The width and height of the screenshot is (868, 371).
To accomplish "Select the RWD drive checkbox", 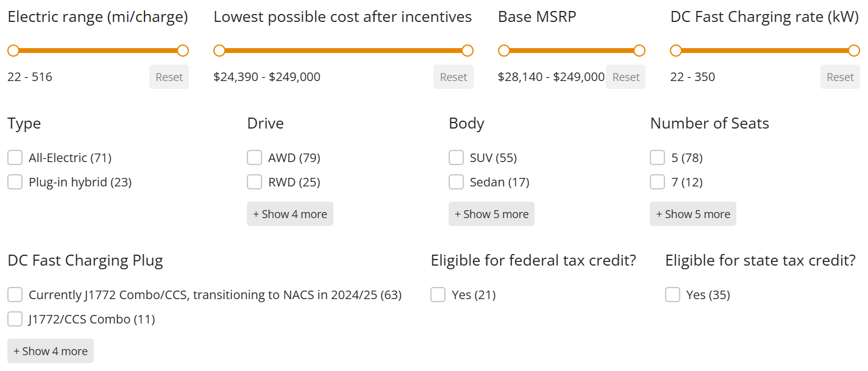I will (255, 182).
